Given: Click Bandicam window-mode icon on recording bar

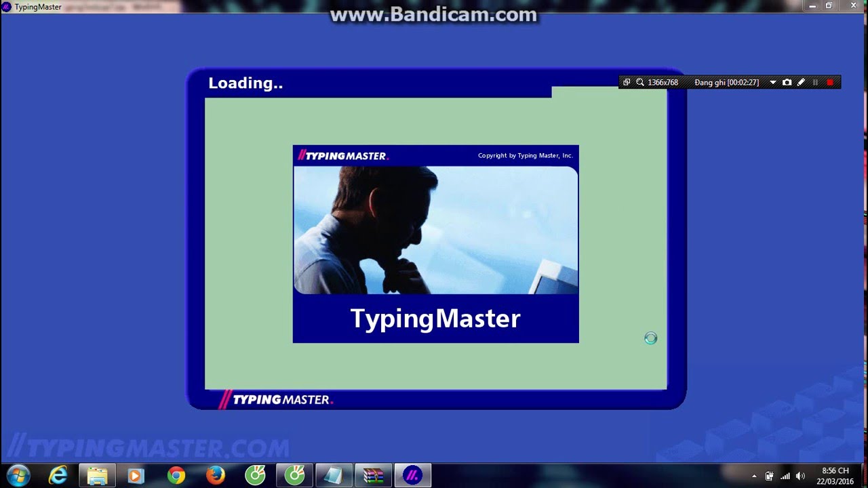Looking at the screenshot, I should pos(627,82).
